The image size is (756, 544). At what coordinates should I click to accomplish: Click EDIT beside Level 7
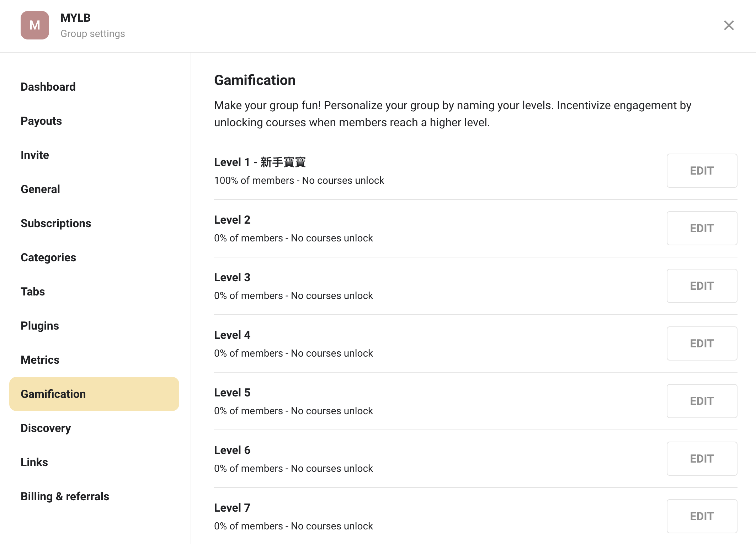[x=702, y=516]
